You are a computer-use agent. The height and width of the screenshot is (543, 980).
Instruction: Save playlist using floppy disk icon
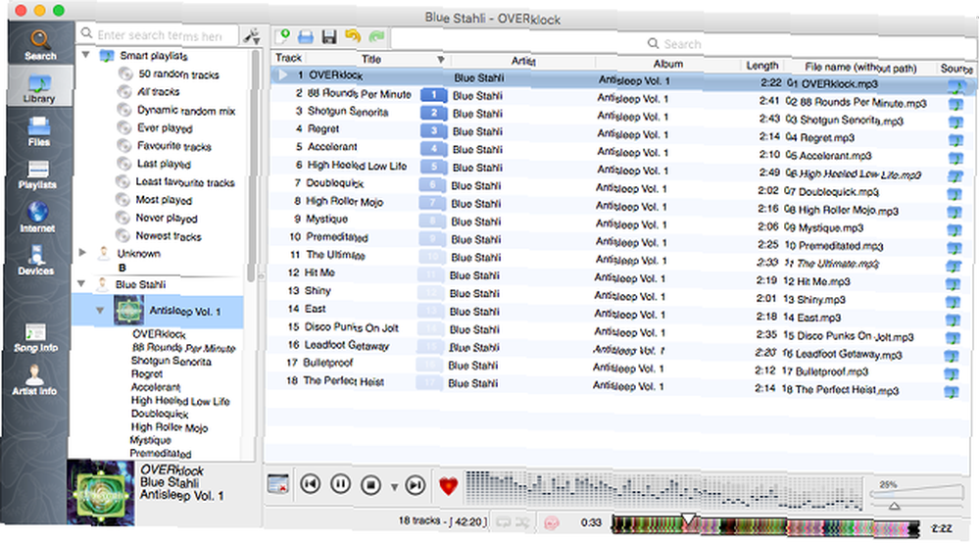(328, 37)
